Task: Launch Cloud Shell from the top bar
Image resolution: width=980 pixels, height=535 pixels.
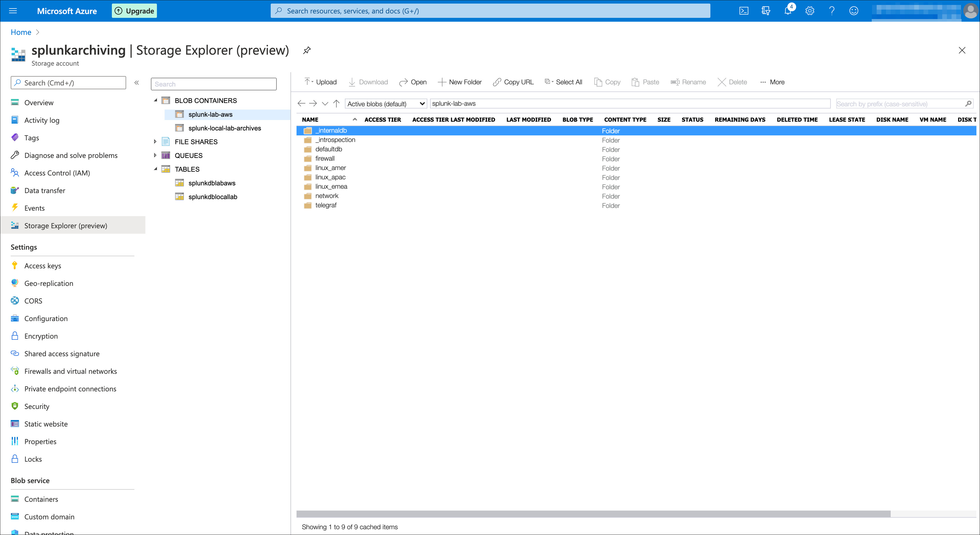Action: (x=744, y=11)
